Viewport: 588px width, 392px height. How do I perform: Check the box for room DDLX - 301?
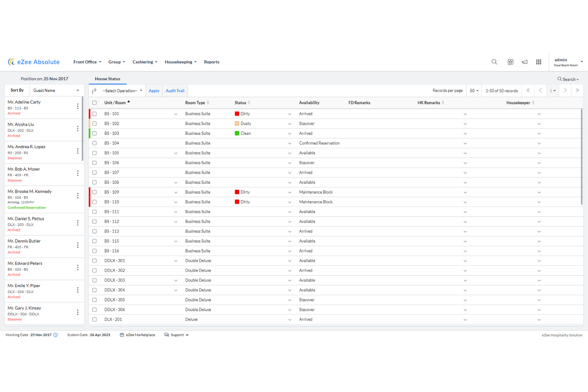click(95, 261)
